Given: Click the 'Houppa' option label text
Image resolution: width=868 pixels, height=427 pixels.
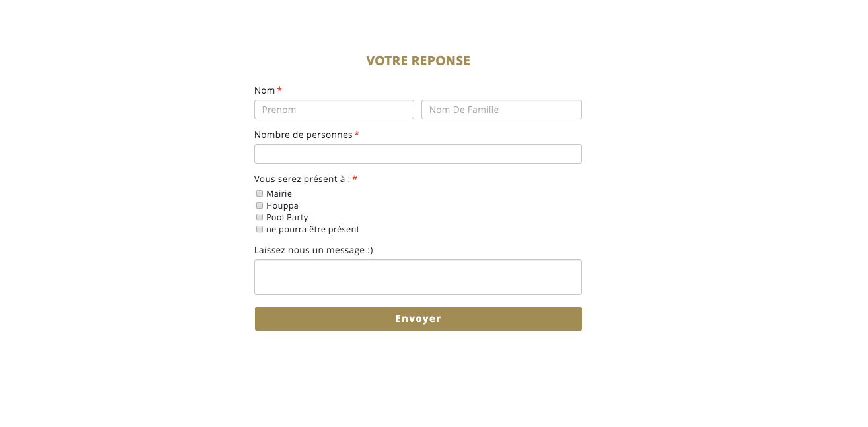Looking at the screenshot, I should tap(282, 206).
